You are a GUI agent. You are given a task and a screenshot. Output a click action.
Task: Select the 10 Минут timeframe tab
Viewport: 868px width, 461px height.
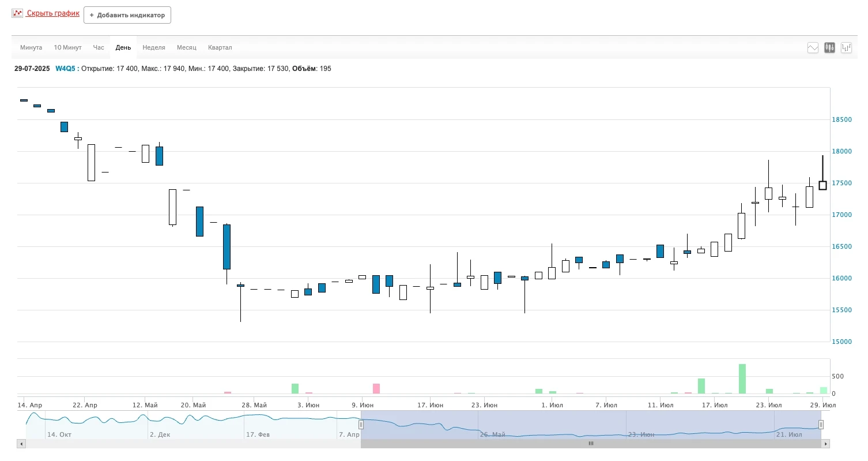(x=67, y=47)
